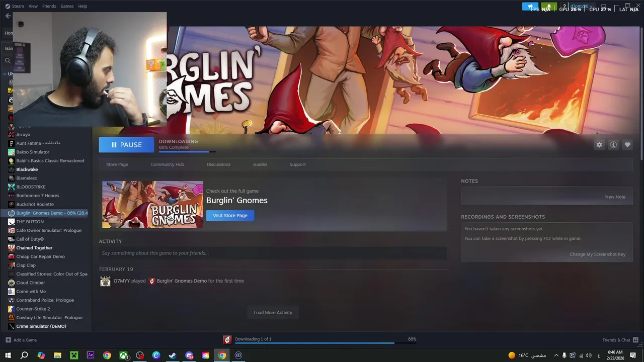Click the Burglin' Gnomes full game thumbnail
The height and width of the screenshot is (362, 644).
coord(152,205)
